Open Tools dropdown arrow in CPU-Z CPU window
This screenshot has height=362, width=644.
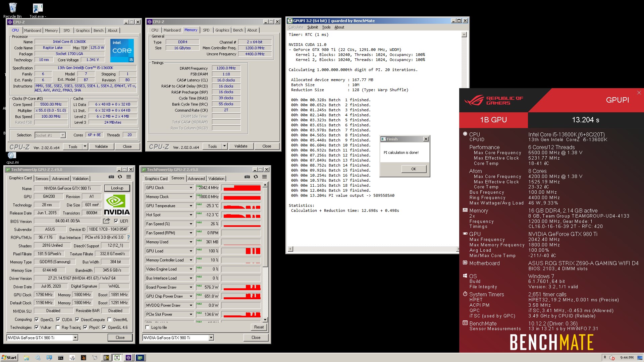click(85, 146)
